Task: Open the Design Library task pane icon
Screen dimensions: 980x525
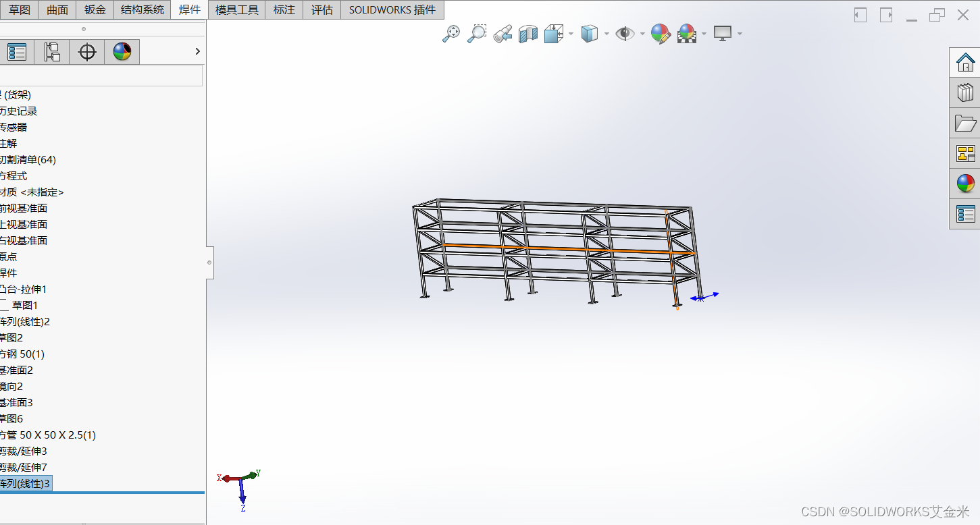Action: (965, 92)
